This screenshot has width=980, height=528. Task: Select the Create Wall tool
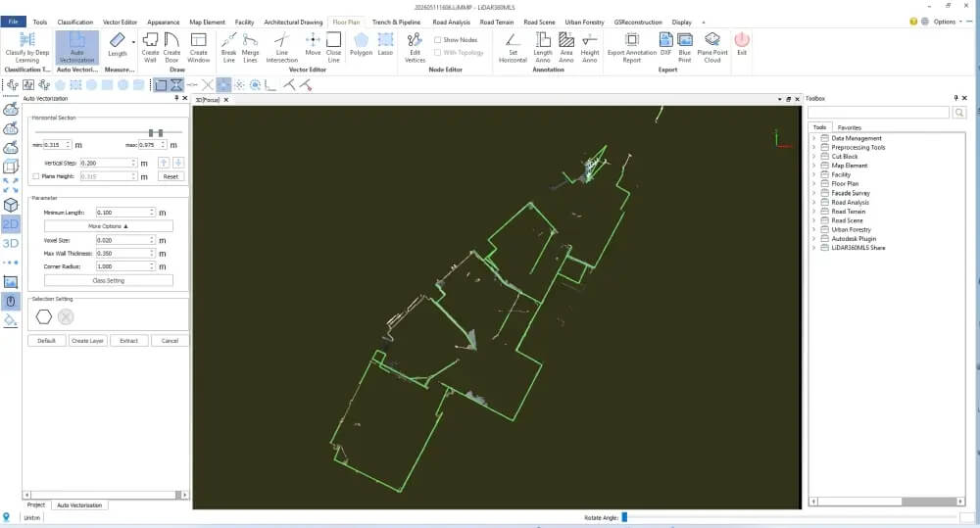coord(150,47)
